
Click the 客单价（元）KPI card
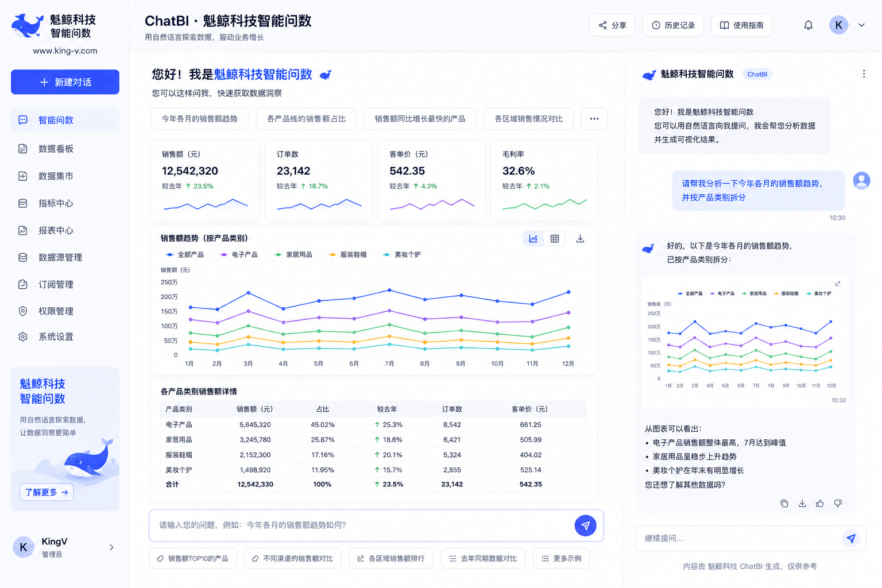(431, 180)
